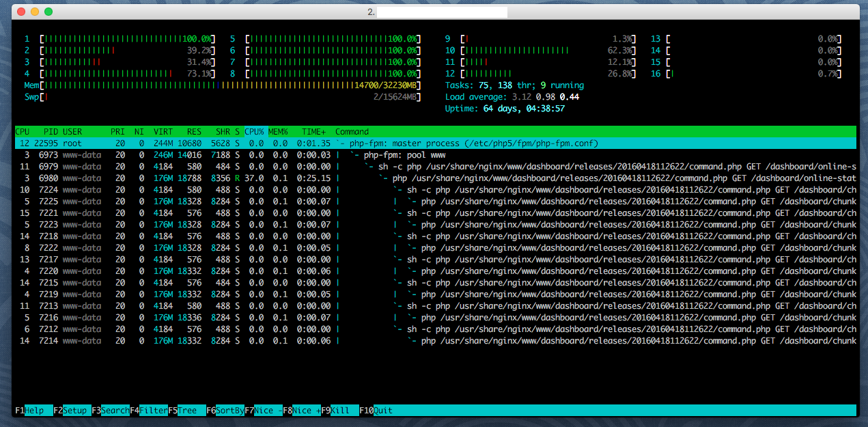
Task: Select process row with PID 7213
Action: coord(436,306)
